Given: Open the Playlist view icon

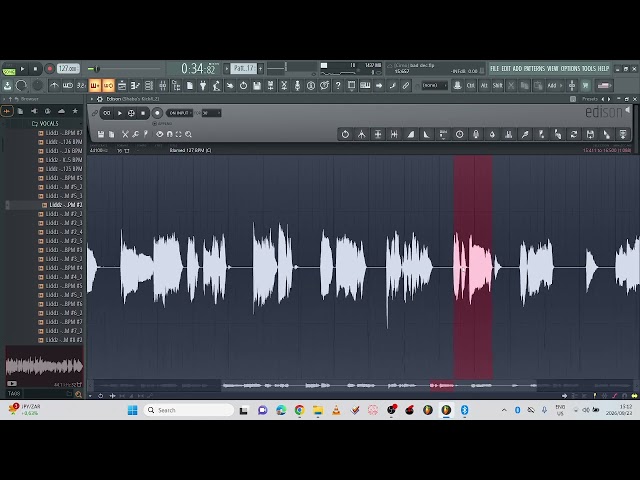Looking at the screenshot, I should click(122, 86).
